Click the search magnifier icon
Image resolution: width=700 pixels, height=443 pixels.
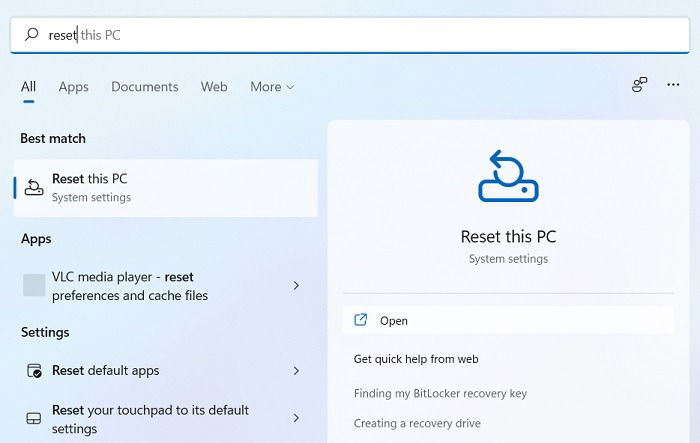click(x=32, y=34)
